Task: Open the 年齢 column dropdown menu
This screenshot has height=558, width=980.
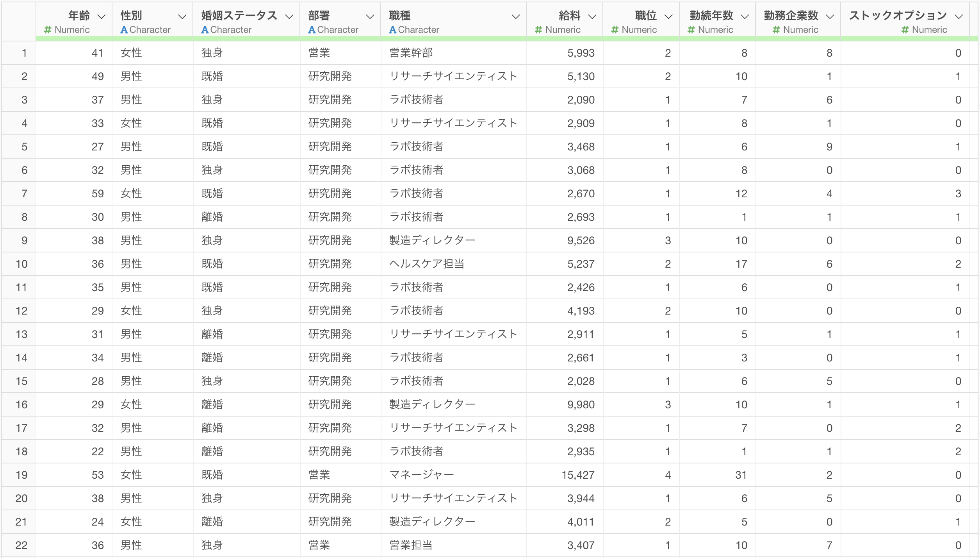Action: click(x=102, y=16)
